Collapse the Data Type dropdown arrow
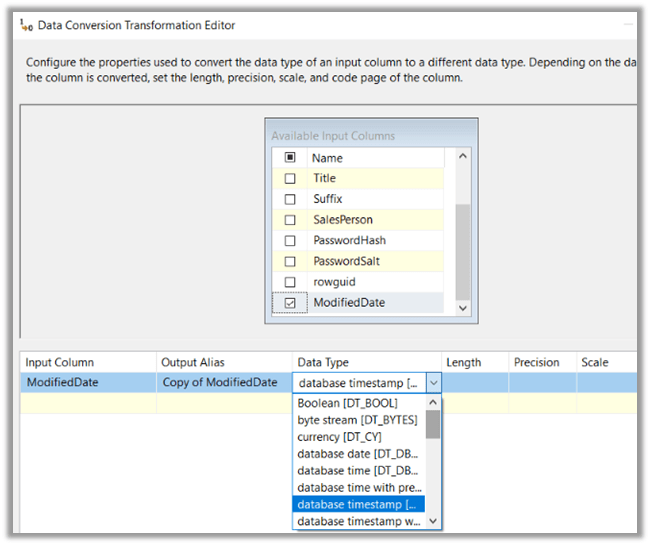Viewport: 650px width, 545px height. [x=432, y=382]
